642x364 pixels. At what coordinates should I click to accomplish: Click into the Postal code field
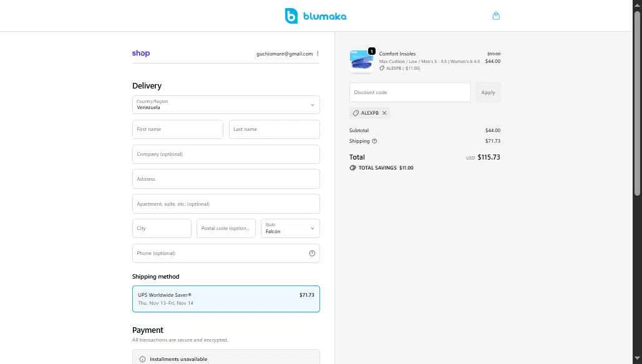(x=226, y=228)
